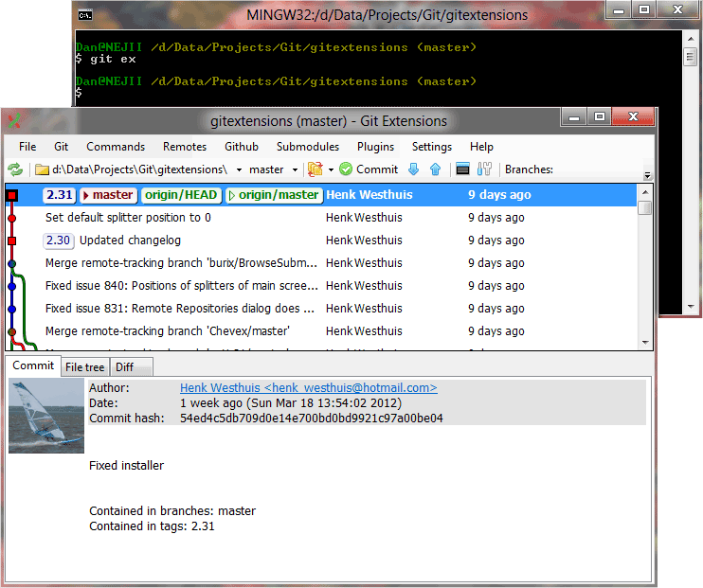
Task: Click the 'Fixed installer' commit message text
Action: click(126, 465)
